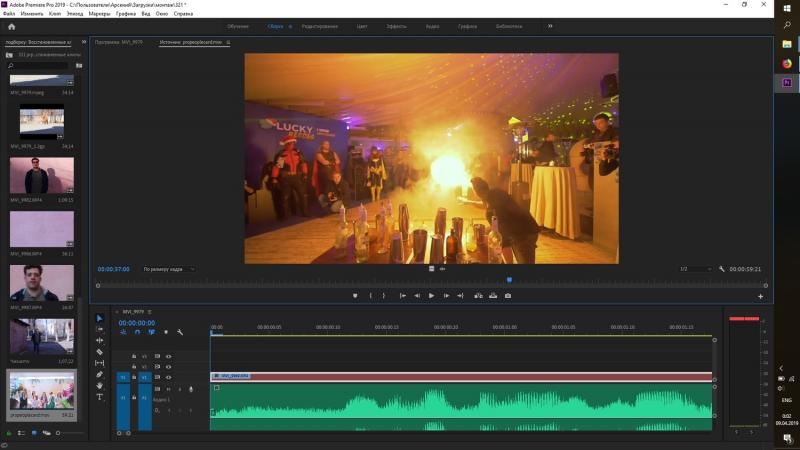The width and height of the screenshot is (800, 450).
Task: Toggle linked selection in timeline
Action: pos(152,332)
